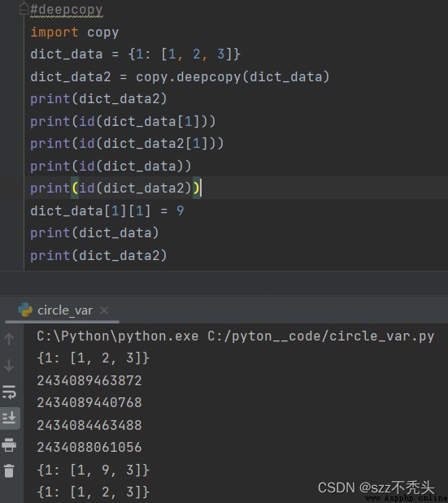Click the print output icon

(x=9, y=444)
